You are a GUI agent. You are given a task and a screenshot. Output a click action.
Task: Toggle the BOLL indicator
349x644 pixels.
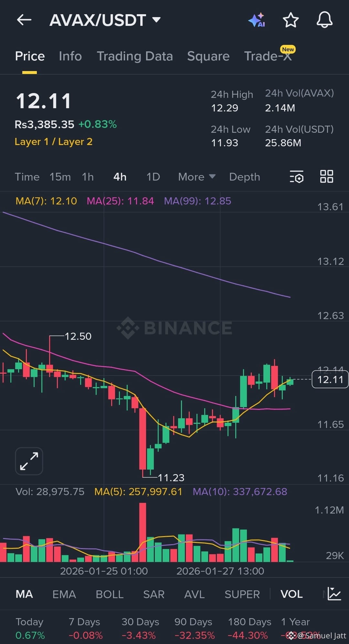[110, 594]
